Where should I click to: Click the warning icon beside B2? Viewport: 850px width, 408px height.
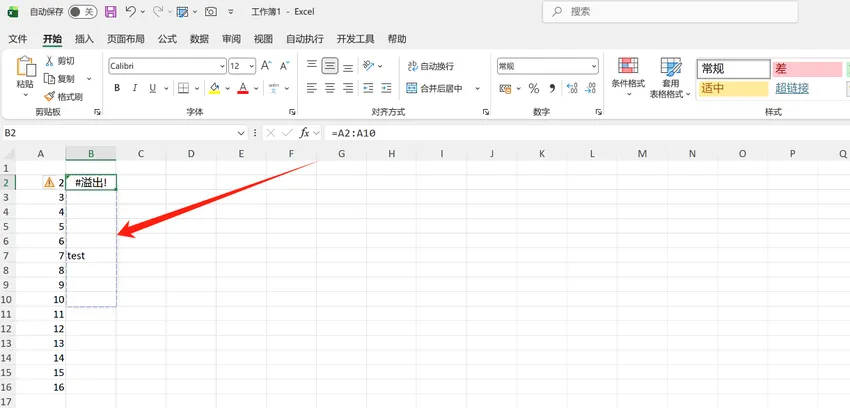[x=49, y=183]
